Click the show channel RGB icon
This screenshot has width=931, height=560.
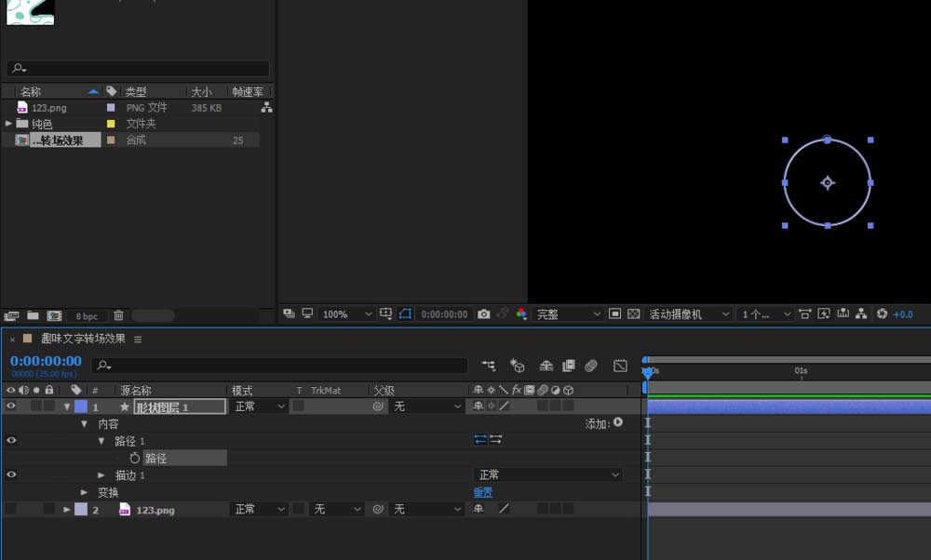521,314
